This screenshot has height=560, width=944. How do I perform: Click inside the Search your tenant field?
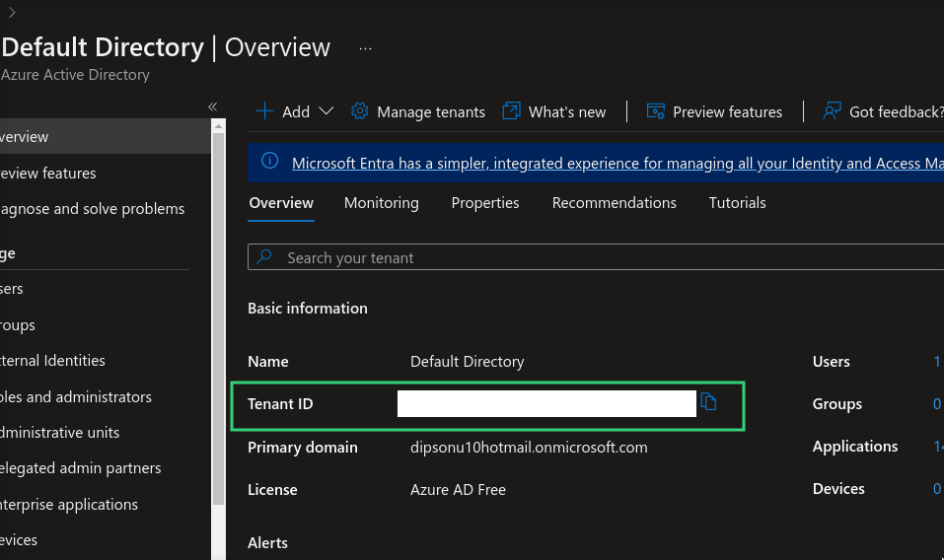click(592, 257)
